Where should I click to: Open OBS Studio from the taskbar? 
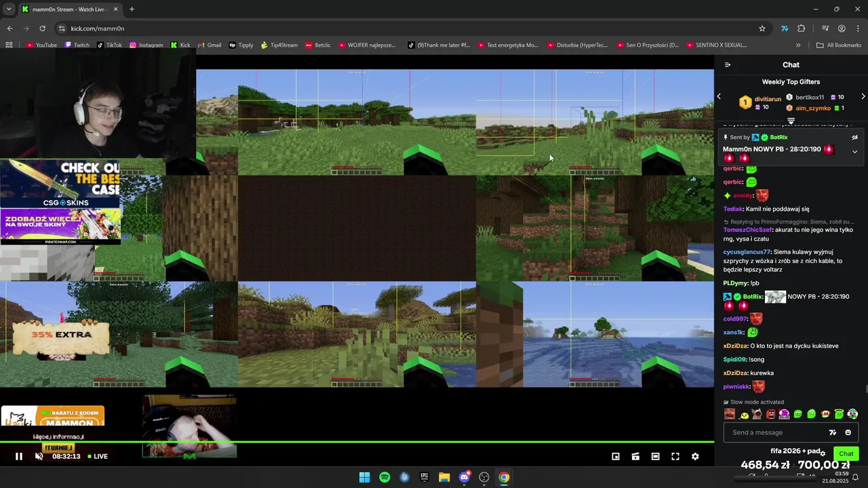point(484,477)
